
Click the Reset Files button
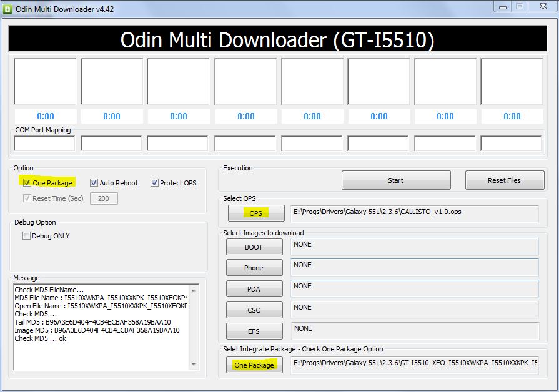pos(505,180)
